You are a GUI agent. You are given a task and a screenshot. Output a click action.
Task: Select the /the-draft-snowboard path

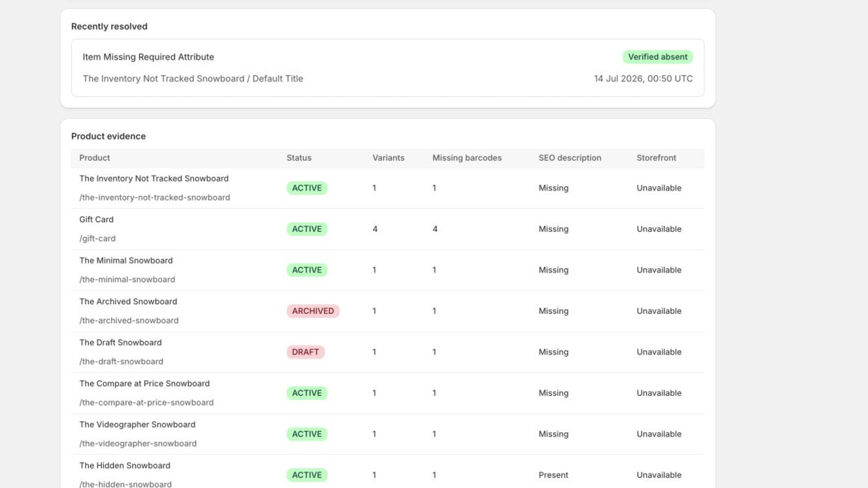click(122, 362)
